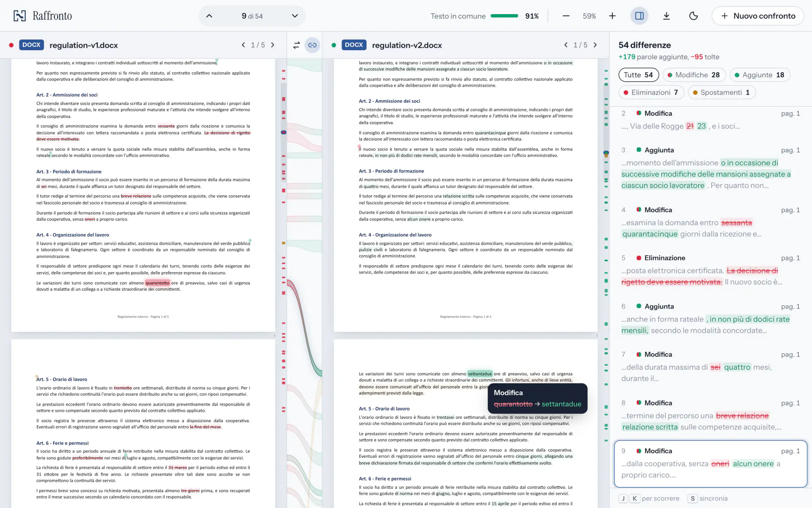This screenshot has width=812, height=508.
Task: Click regulation-v2.docx file name
Action: (x=407, y=45)
